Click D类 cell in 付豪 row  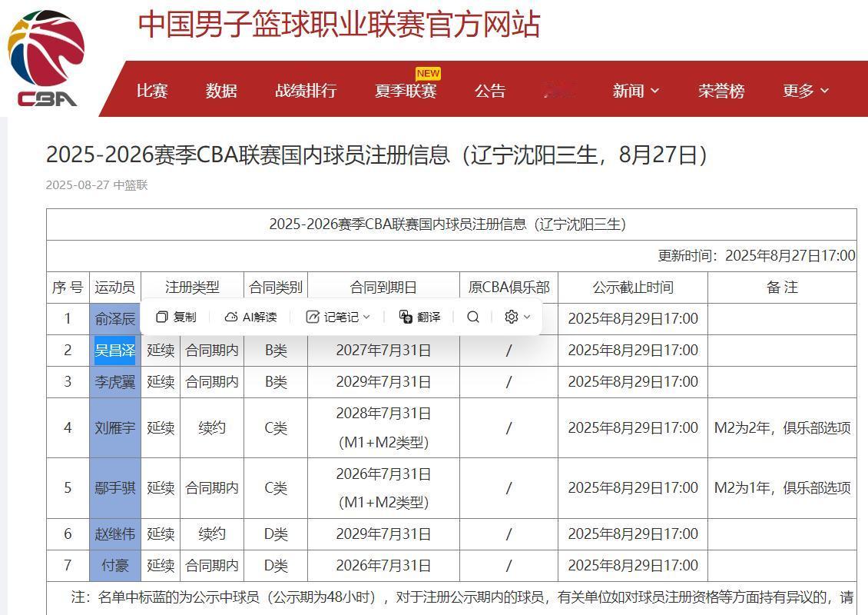pos(276,565)
